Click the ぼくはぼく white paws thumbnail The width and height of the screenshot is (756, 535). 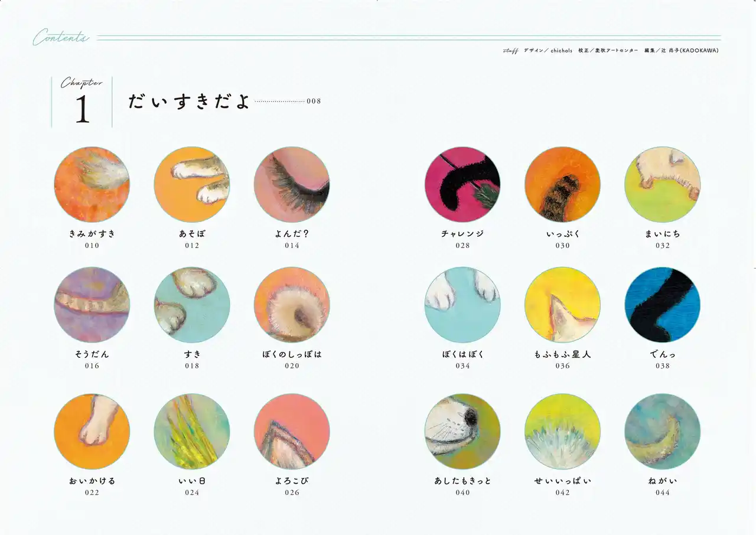(462, 305)
